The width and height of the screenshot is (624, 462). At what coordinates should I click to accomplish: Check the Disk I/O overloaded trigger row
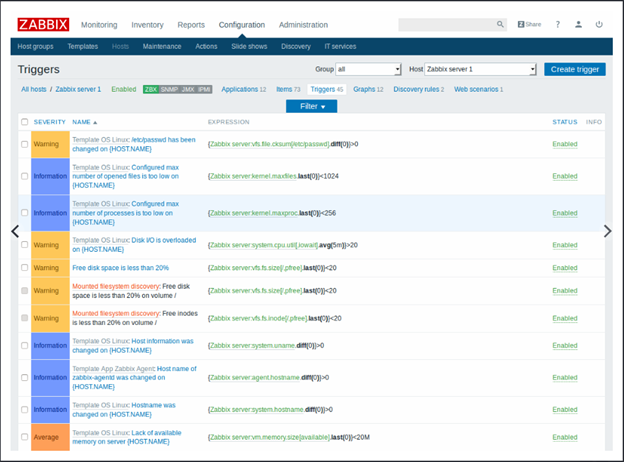point(25,244)
